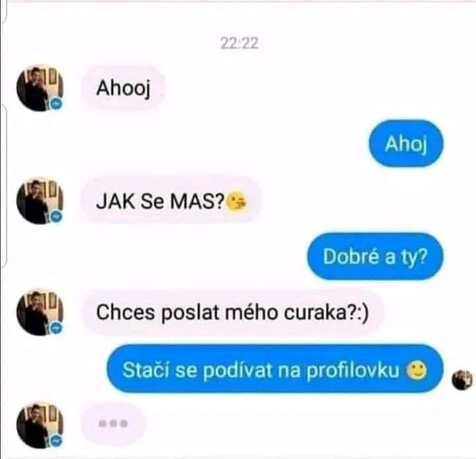The height and width of the screenshot is (459, 476).
Task: Click the 22:22 timestamp
Action: coord(239,44)
